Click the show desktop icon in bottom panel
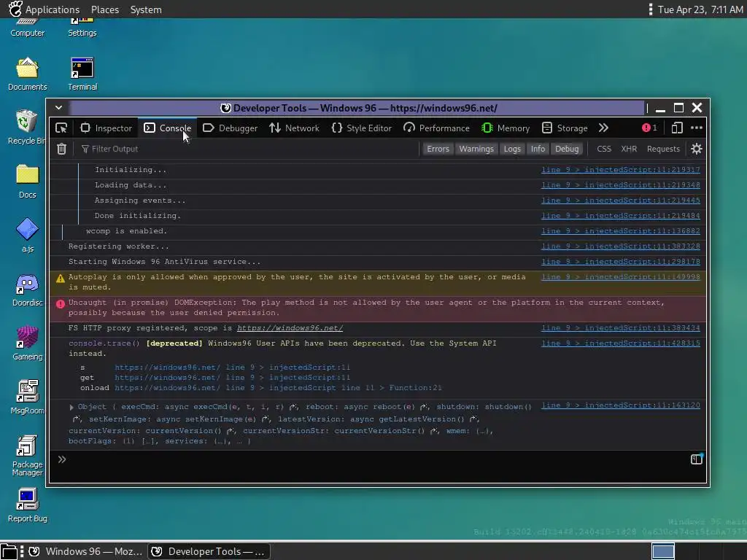This screenshot has height=560, width=747. click(9, 551)
